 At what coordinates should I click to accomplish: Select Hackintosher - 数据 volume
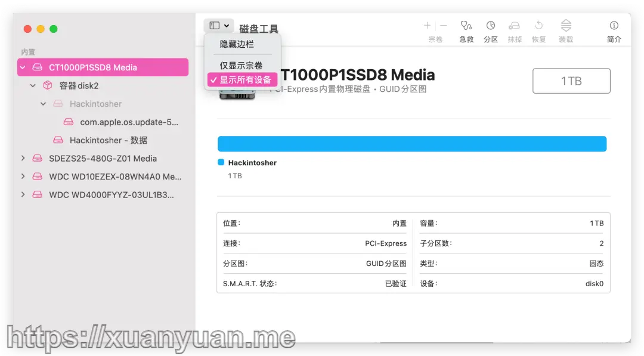point(103,140)
